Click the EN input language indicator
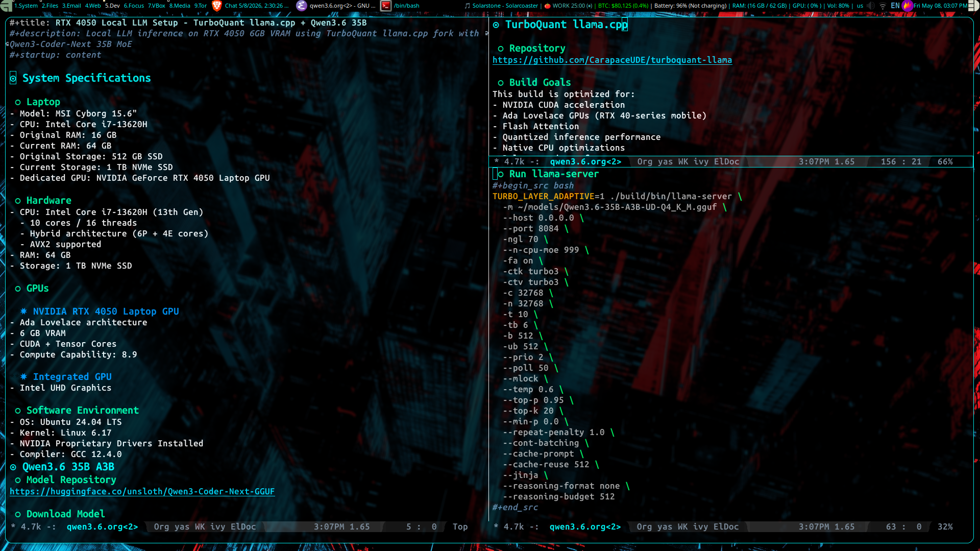 coord(895,6)
